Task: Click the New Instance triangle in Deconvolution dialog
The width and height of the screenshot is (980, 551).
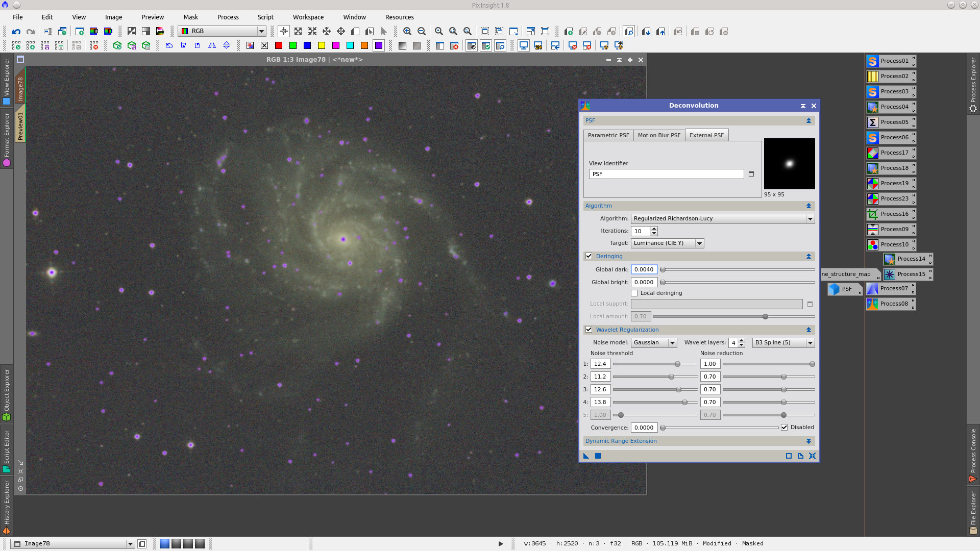Action: point(586,456)
